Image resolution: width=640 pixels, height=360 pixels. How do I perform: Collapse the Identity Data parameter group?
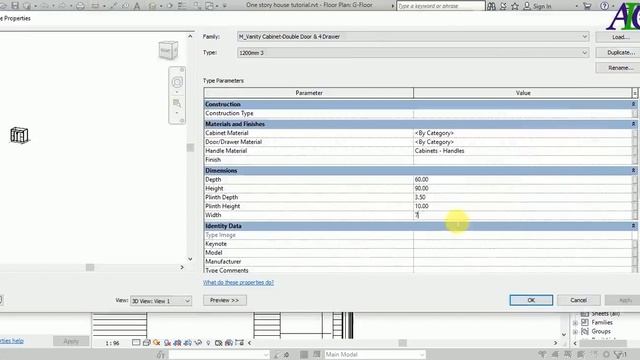tap(633, 226)
